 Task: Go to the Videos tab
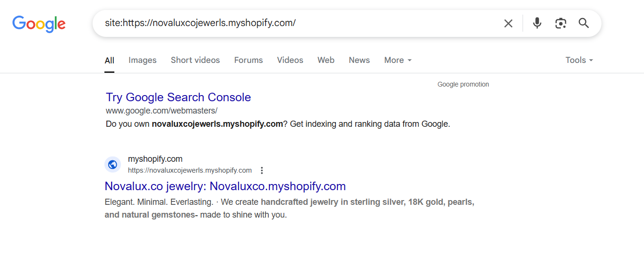pos(290,60)
